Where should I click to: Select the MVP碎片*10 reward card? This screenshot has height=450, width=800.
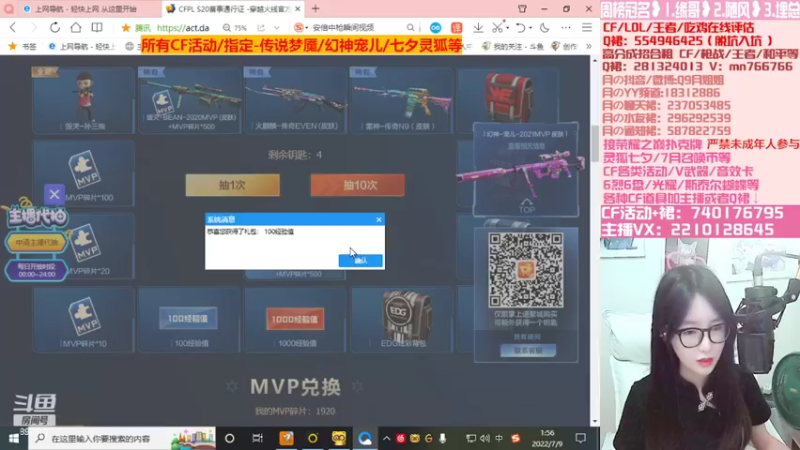(x=84, y=320)
